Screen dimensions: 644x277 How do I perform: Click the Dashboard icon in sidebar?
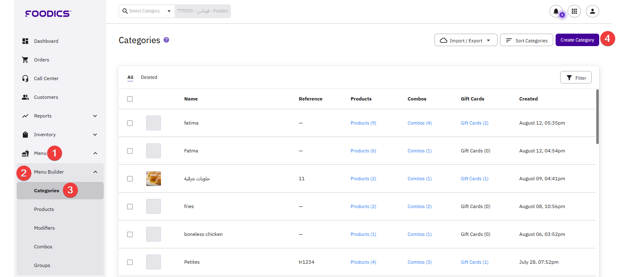25,41
